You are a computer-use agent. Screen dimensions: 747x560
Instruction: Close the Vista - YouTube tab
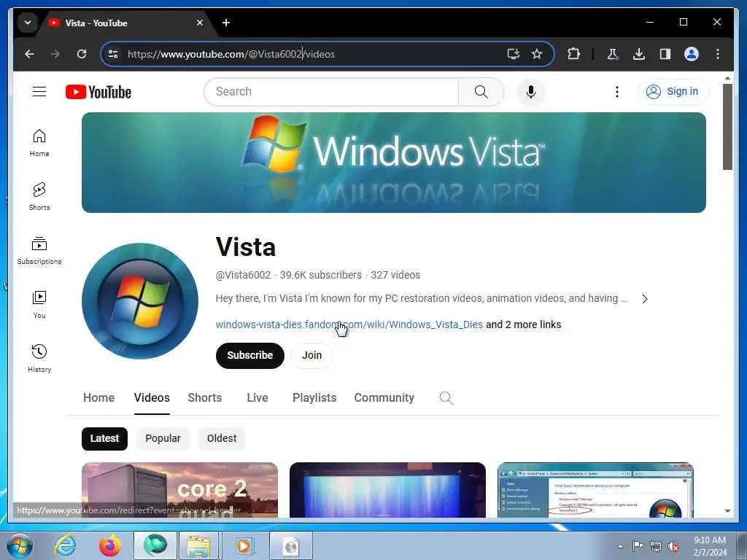(200, 23)
